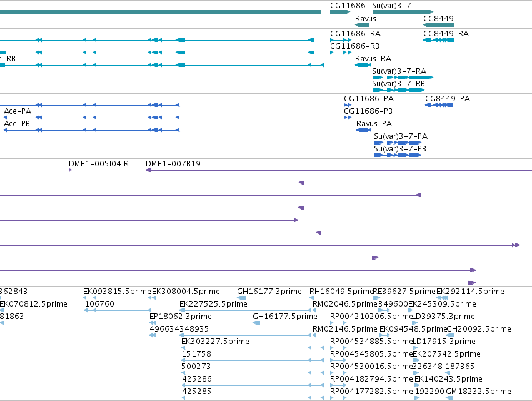The height and width of the screenshot is (401, 532).
Task: Select EST EK094548.5prime
Action: pyautogui.click(x=384, y=335)
